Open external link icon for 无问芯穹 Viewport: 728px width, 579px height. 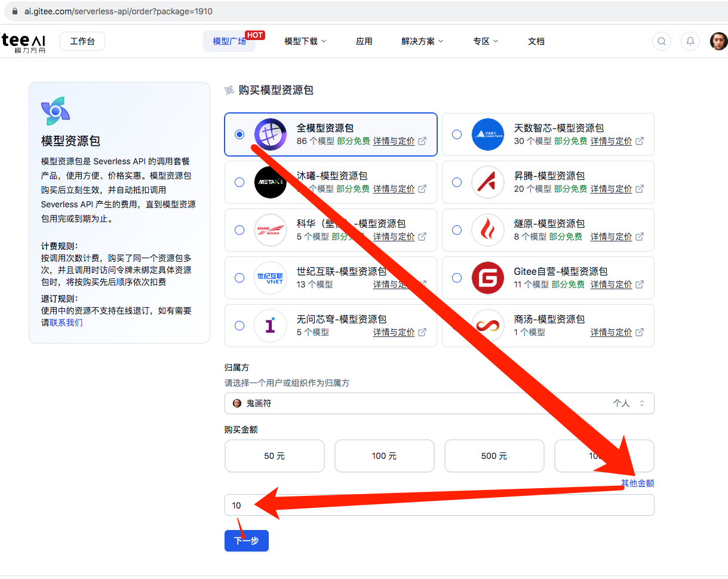(x=422, y=332)
